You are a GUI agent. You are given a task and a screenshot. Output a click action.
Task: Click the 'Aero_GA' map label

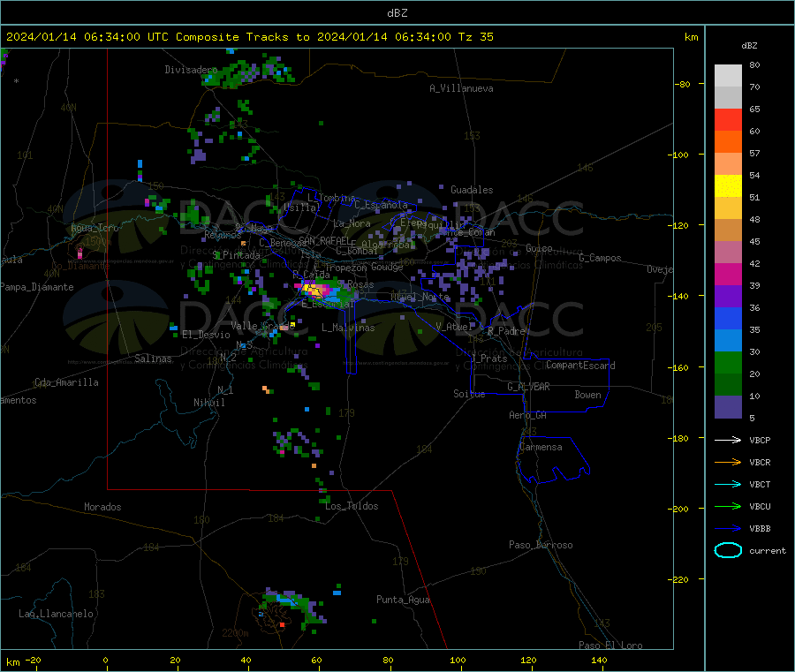coord(527,415)
